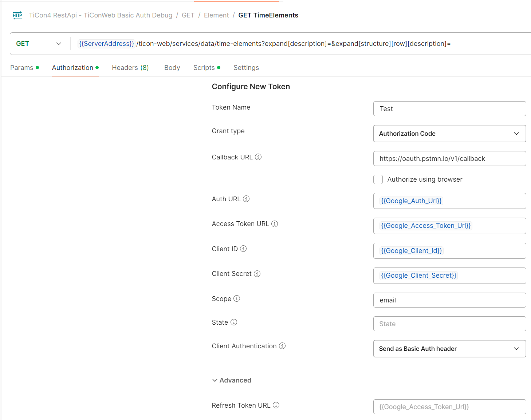Viewport: 531px width, 420px height.
Task: Open the GET method dropdown
Action: 39,44
